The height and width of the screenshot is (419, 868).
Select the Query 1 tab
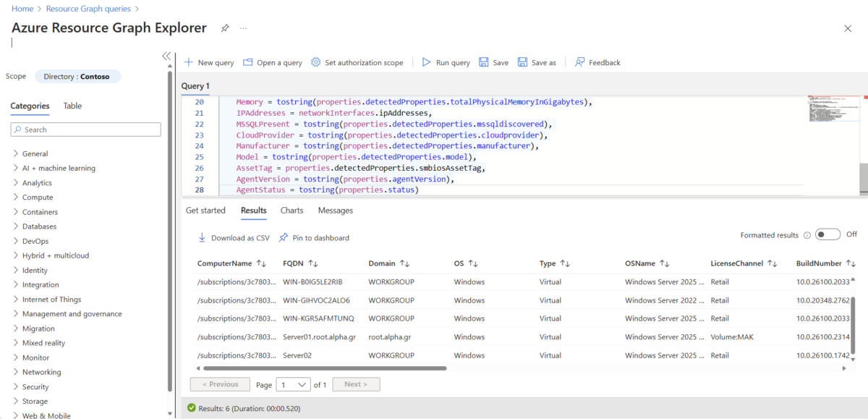(x=195, y=86)
